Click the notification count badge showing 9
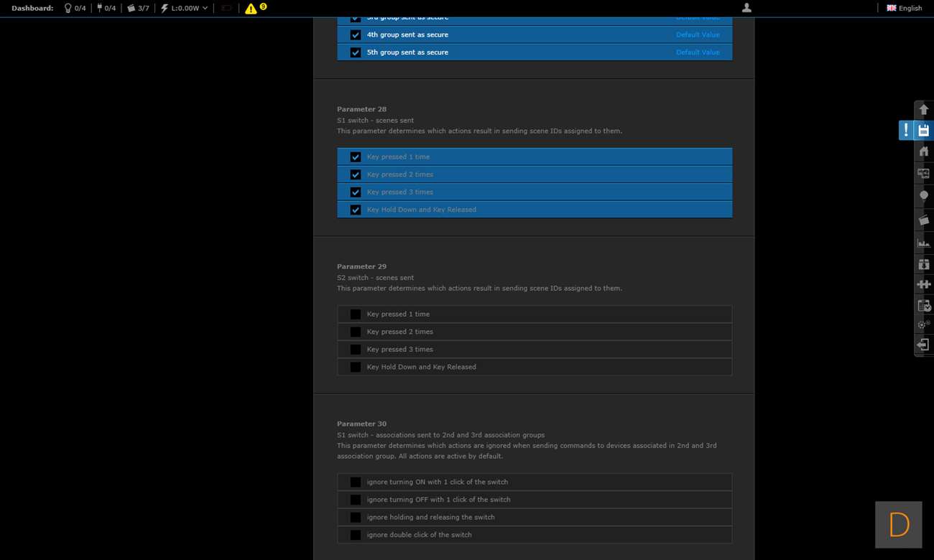This screenshot has width=934, height=560. pos(263,6)
